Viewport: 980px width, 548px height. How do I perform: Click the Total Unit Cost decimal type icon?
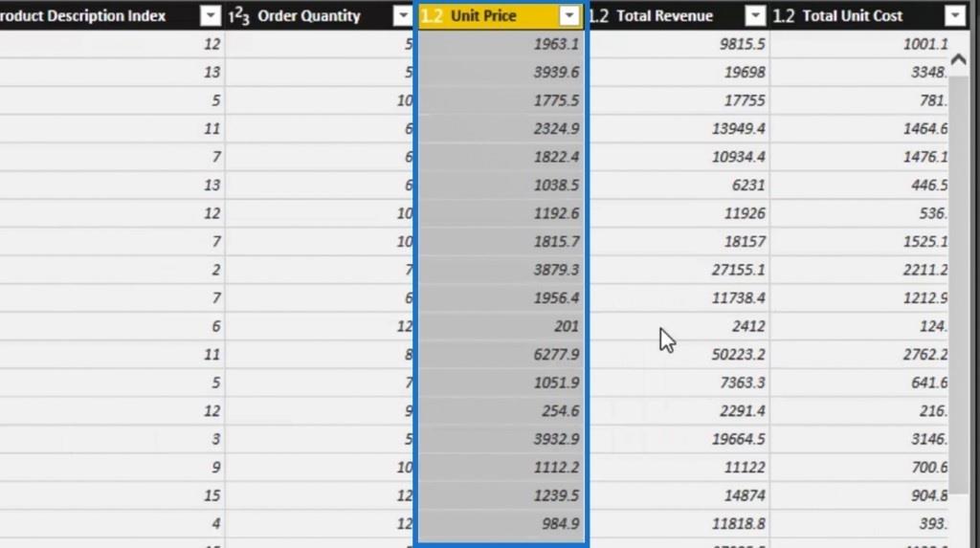pyautogui.click(x=784, y=15)
